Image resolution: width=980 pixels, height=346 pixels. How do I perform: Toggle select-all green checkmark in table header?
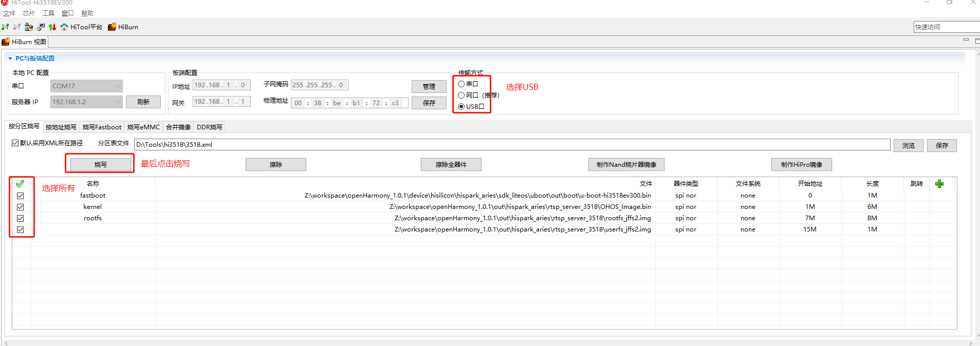20,183
